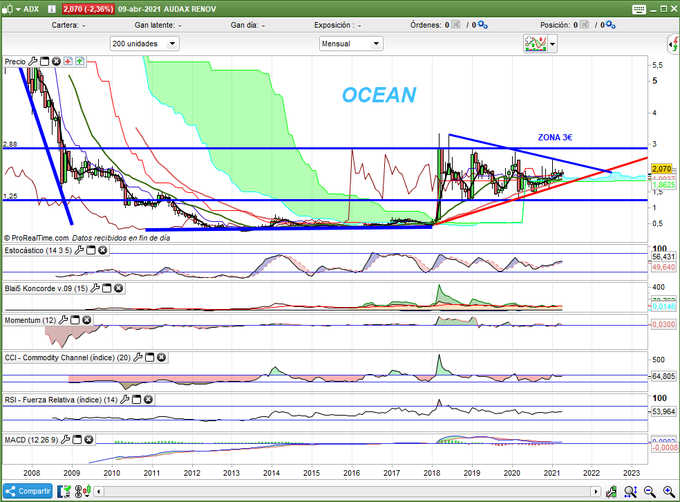Click red plus icon in Precio header
The height and width of the screenshot is (502, 680).
point(68,62)
